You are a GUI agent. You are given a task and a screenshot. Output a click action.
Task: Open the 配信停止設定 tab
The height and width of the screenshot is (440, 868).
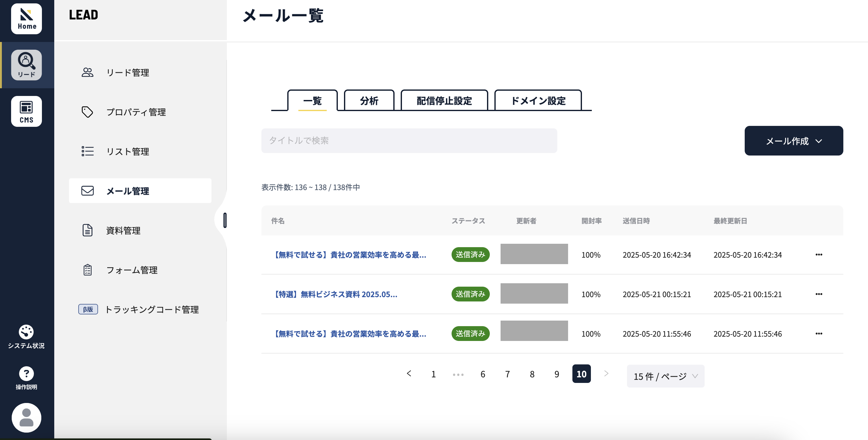pos(444,101)
